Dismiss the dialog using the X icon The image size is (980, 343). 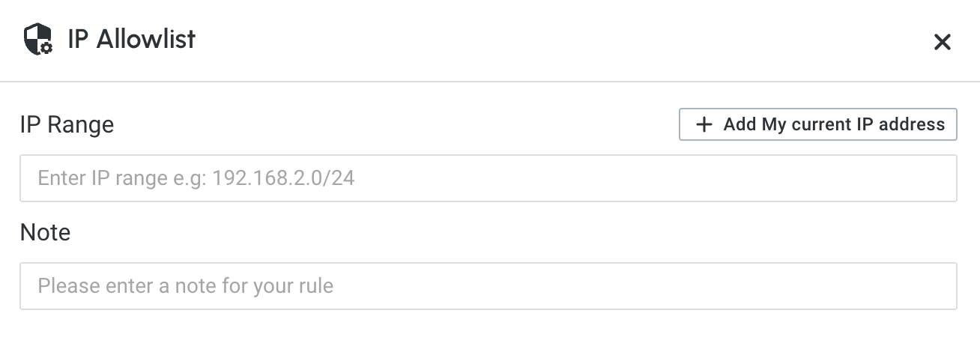click(942, 42)
